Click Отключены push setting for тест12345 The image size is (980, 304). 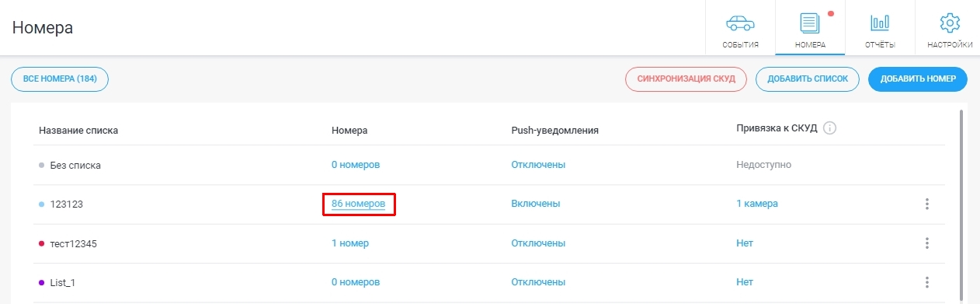pos(537,243)
